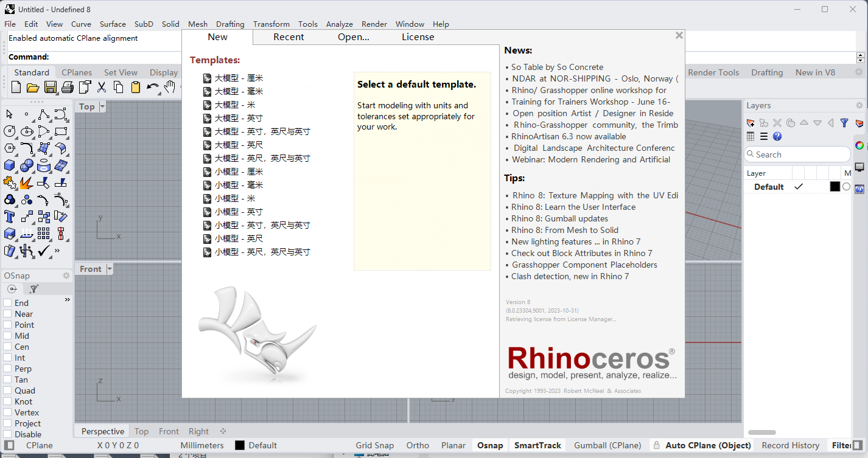The height and width of the screenshot is (458, 868).
Task: Enable the Perp osnap checkbox
Action: coord(7,369)
